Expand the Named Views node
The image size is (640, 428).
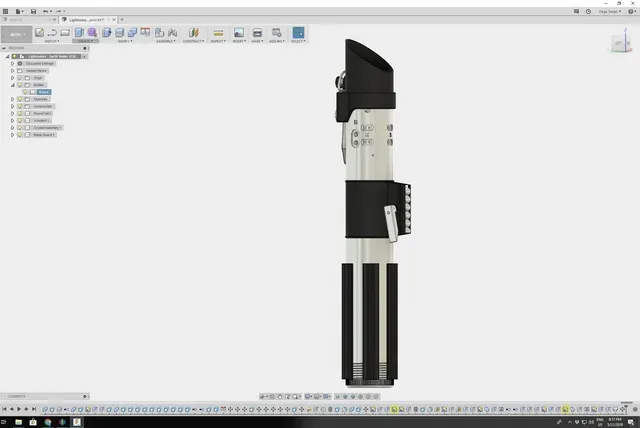tap(13, 71)
